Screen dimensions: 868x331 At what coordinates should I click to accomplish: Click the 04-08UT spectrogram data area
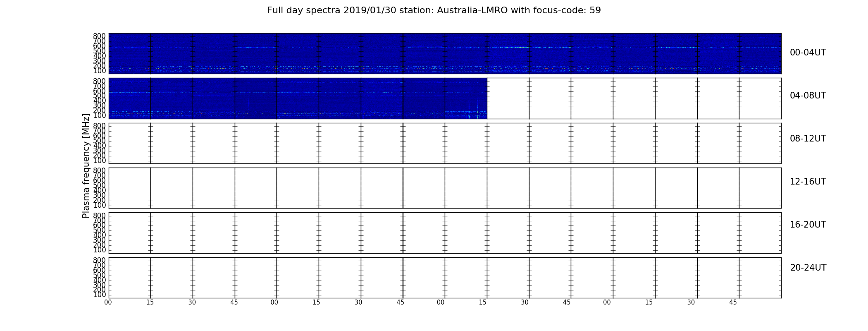(298, 98)
